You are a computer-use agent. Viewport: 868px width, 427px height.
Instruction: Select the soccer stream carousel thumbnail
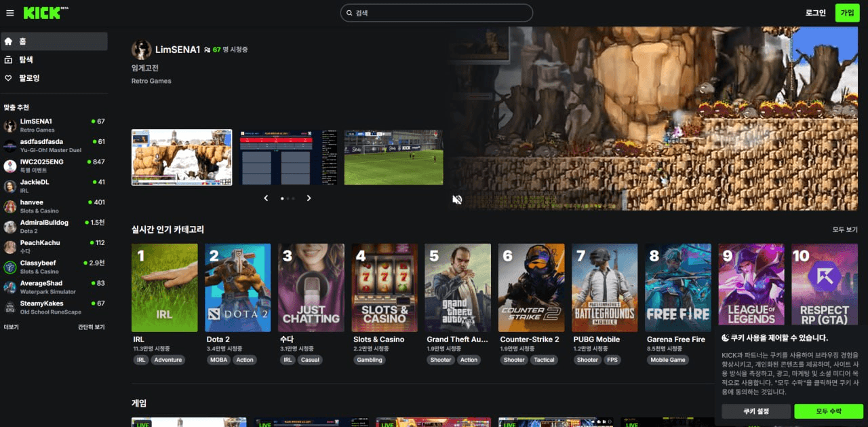coord(393,157)
